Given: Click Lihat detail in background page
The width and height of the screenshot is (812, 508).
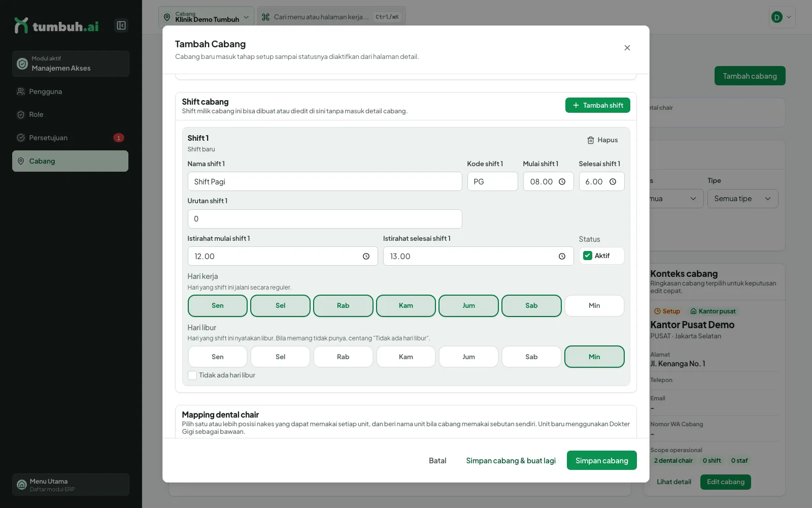Looking at the screenshot, I should [674, 482].
